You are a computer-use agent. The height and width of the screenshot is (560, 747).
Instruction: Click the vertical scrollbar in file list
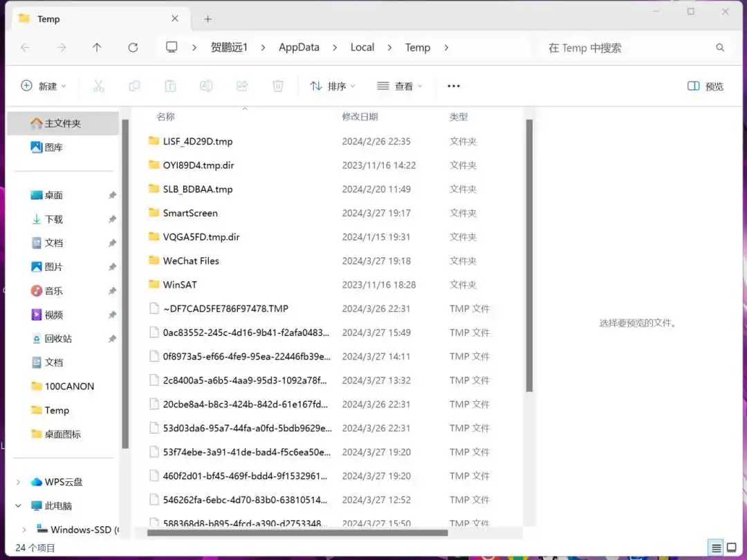pos(529,256)
